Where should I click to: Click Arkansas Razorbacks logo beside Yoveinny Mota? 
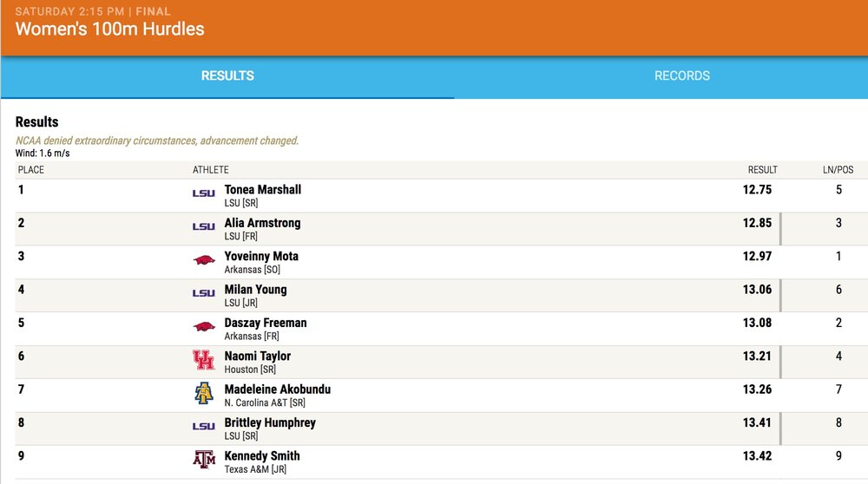[x=203, y=260]
